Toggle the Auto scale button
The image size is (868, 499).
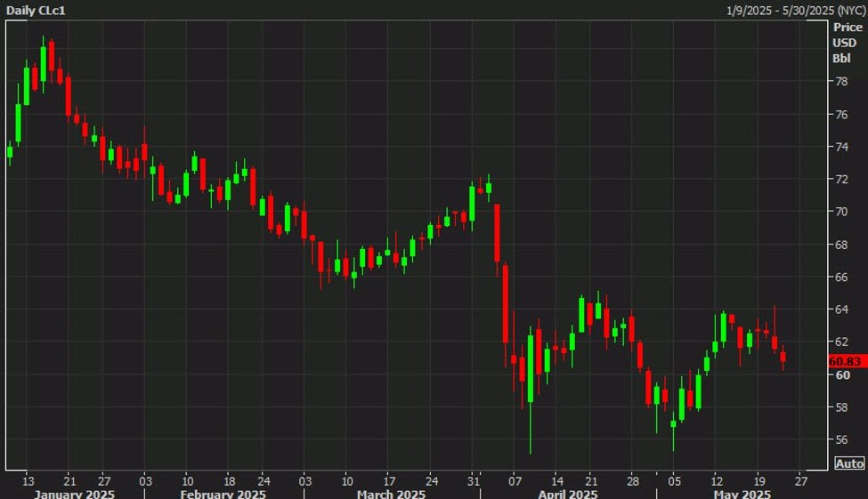pos(849,463)
